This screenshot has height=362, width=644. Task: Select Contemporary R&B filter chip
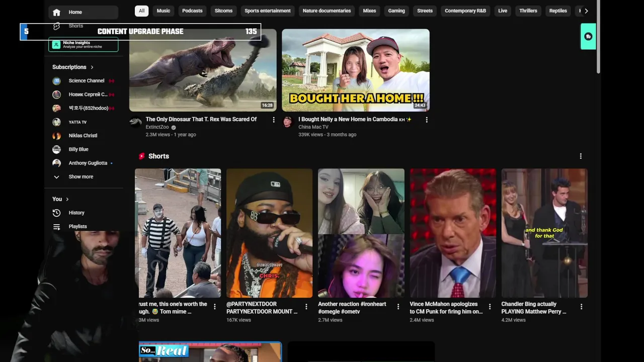pos(465,11)
